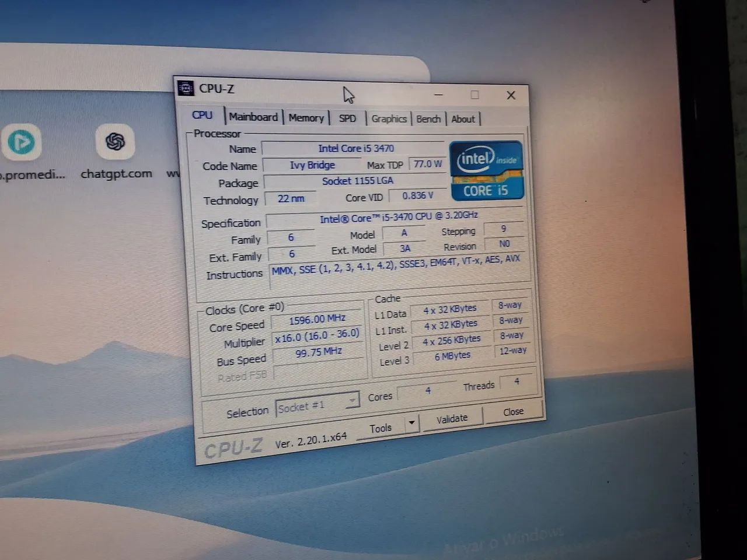Close CPU-Z with the title bar X

[511, 95]
